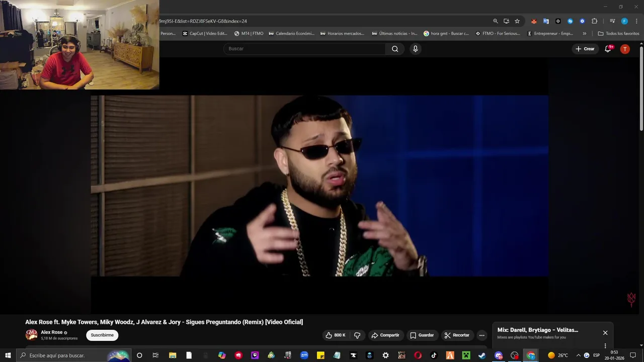This screenshot has height=362, width=644.
Task: Click the YouTube search magnifier button
Action: point(395,49)
